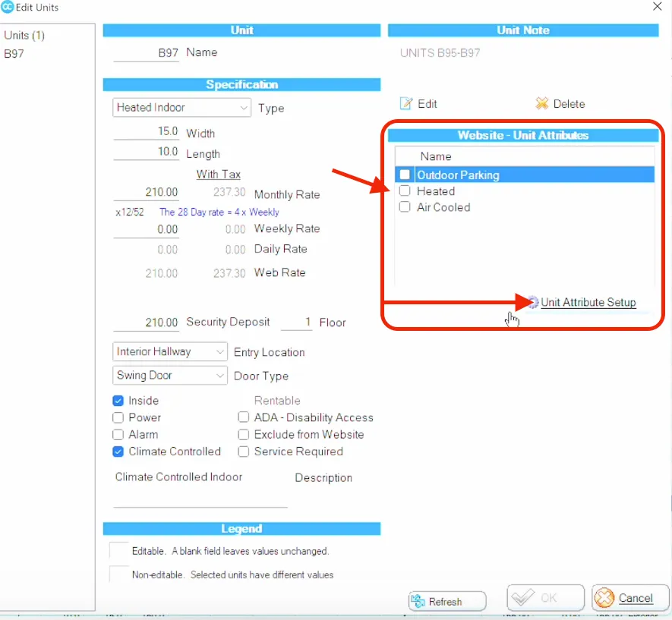Enable the Power checkbox

pos(118,417)
